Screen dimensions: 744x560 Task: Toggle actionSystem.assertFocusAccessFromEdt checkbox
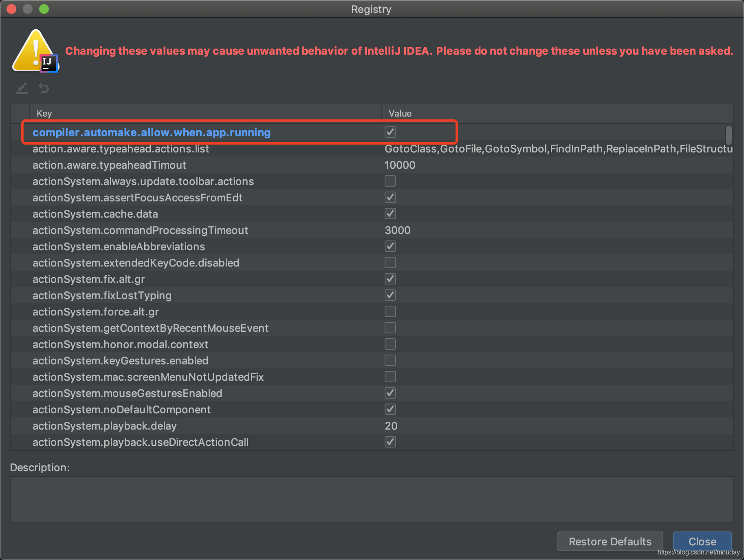[390, 197]
